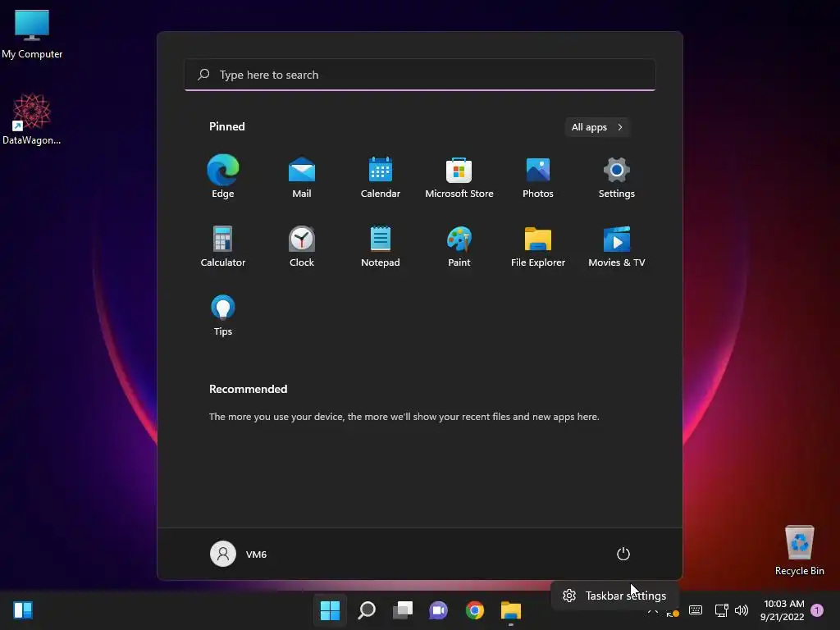840x630 pixels.
Task: Open the Tips app
Action: tap(223, 314)
